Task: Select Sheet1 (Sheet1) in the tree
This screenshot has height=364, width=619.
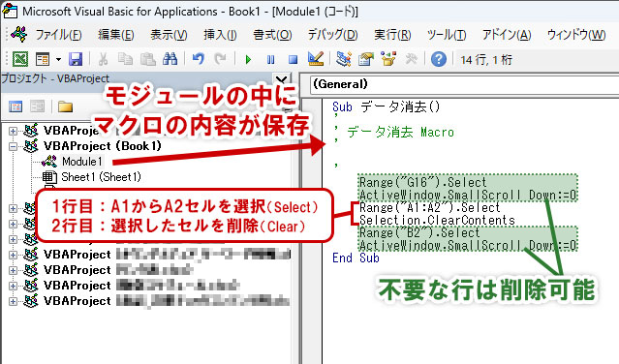Action: [101, 177]
